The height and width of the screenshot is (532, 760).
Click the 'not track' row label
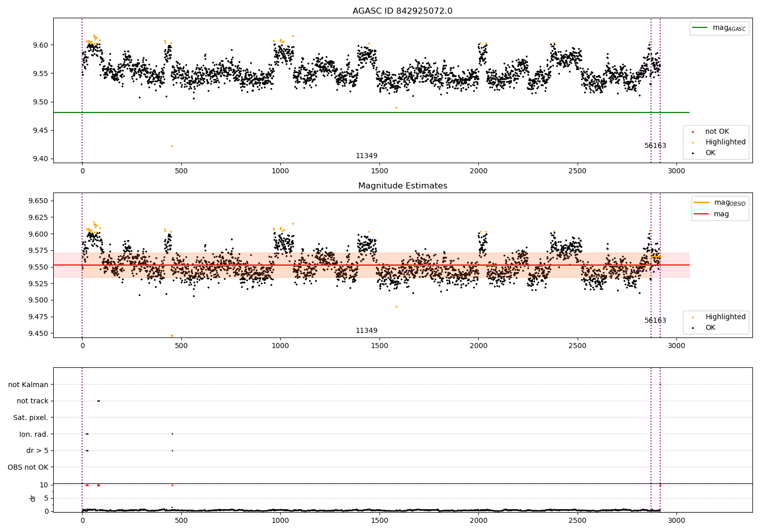(32, 401)
